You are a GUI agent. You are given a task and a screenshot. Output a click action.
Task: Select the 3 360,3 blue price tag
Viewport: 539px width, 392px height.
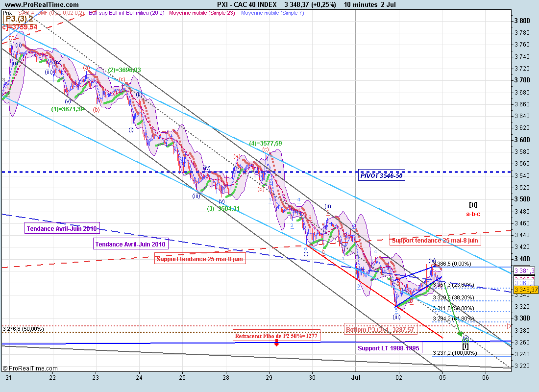click(x=525, y=283)
